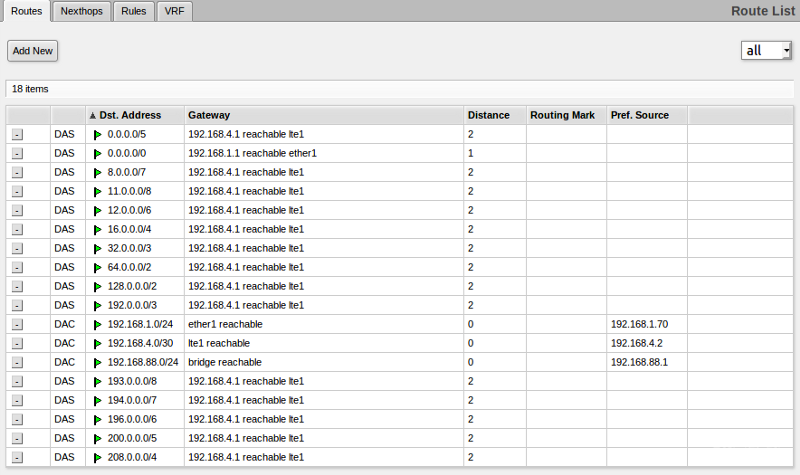Select the 193.0.0.0/8 destination entry
The height and width of the screenshot is (475, 800).
pos(132,381)
